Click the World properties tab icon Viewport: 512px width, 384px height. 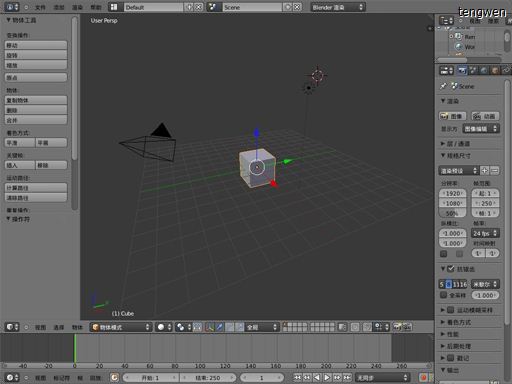[x=484, y=70]
